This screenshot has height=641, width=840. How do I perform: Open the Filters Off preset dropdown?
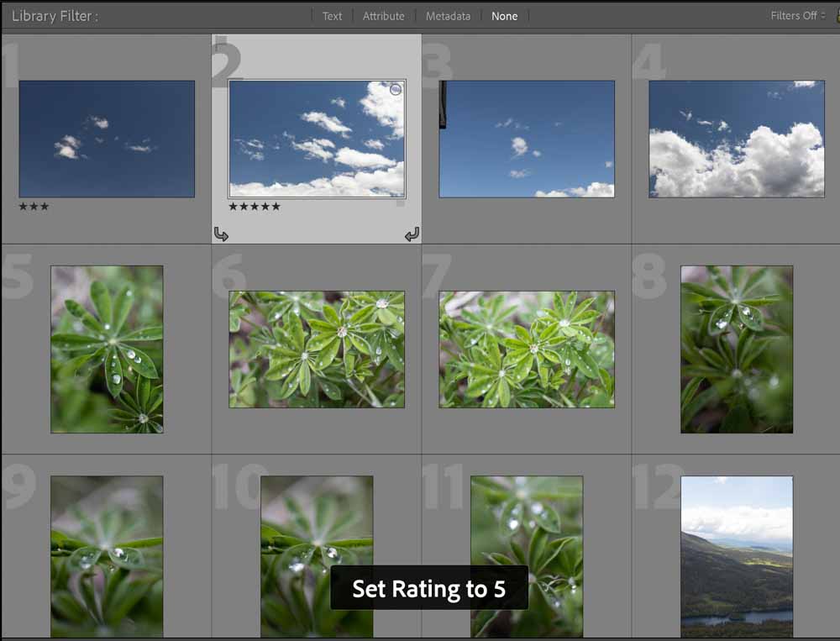798,16
